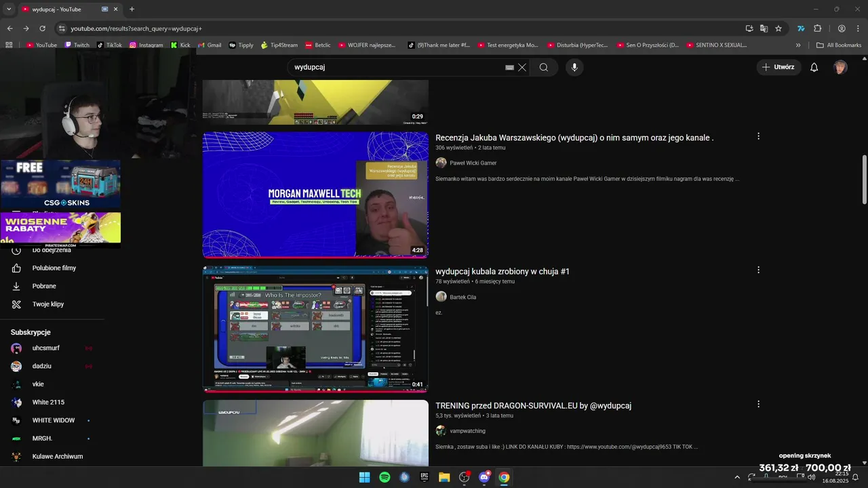Open the All Bookmarks folder

click(839, 45)
